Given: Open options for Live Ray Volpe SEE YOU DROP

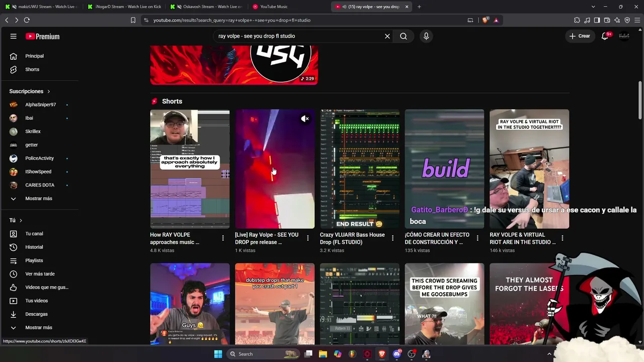Looking at the screenshot, I should coord(308,238).
